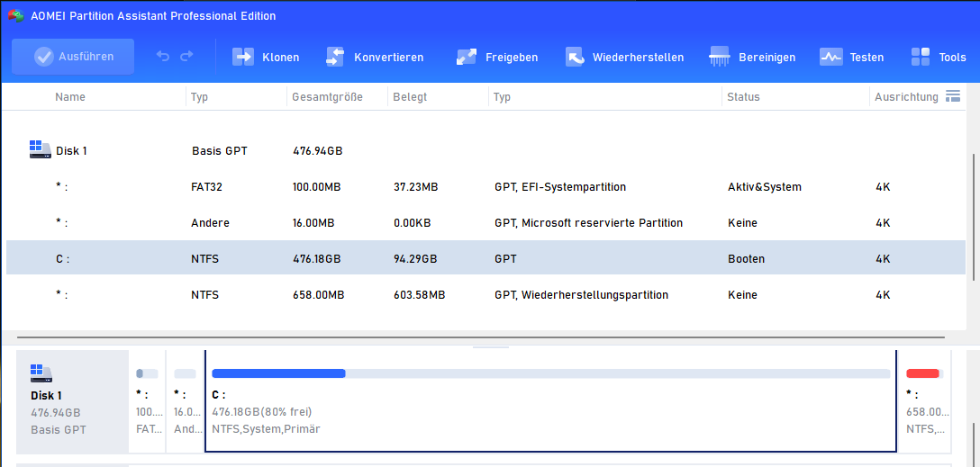Viewport: 980px width, 467px height.
Task: Click the C: blue usage bar
Action: (278, 373)
